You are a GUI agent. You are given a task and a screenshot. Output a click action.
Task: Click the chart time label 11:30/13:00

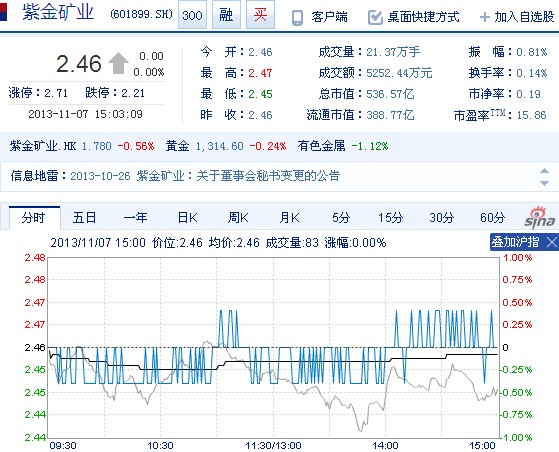pos(273,446)
